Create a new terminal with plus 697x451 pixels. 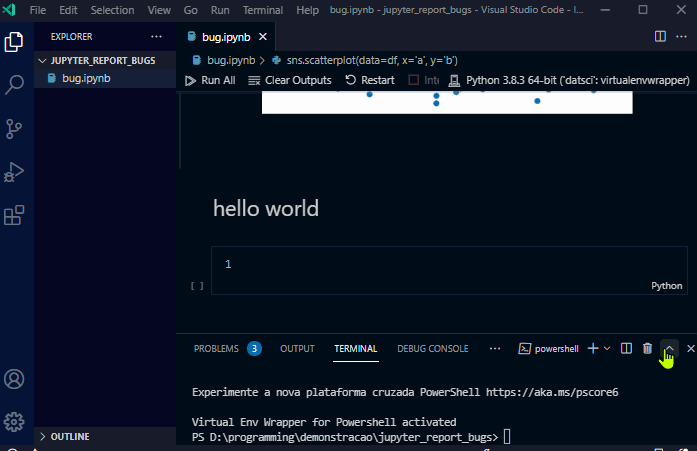coord(593,348)
